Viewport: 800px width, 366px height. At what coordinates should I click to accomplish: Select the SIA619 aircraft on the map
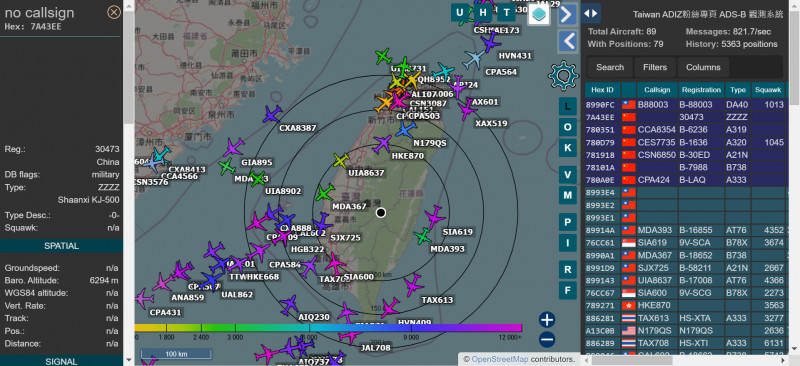pyautogui.click(x=435, y=217)
